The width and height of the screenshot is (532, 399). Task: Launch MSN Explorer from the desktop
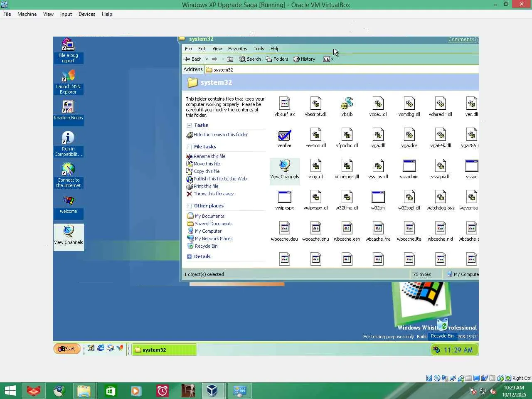(68, 82)
